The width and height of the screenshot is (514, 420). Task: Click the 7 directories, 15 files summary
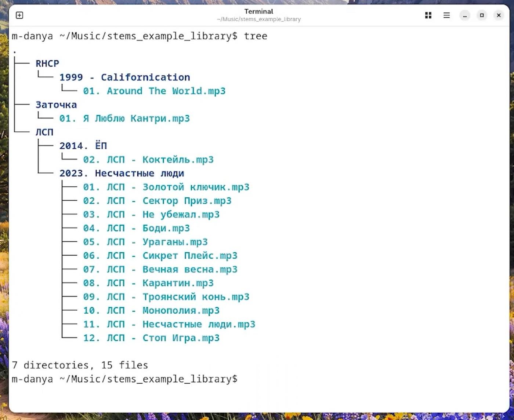(x=80, y=365)
